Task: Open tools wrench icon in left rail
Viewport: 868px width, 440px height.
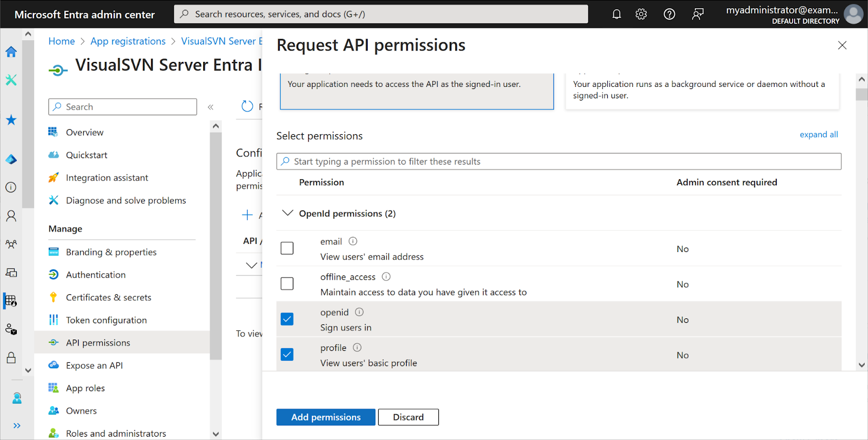Action: pos(11,80)
